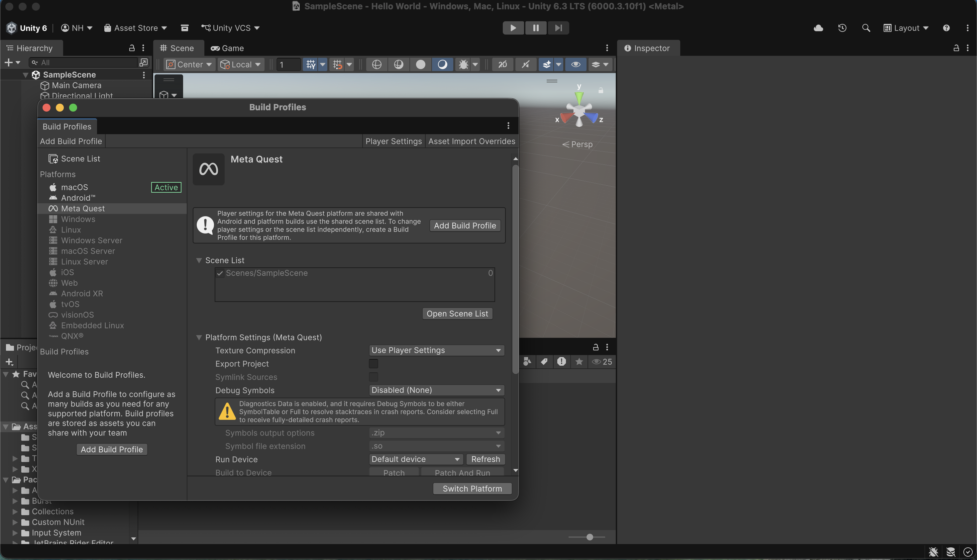Open the Asset Store menu
Image resolution: width=977 pixels, height=560 pixels.
coord(135,28)
